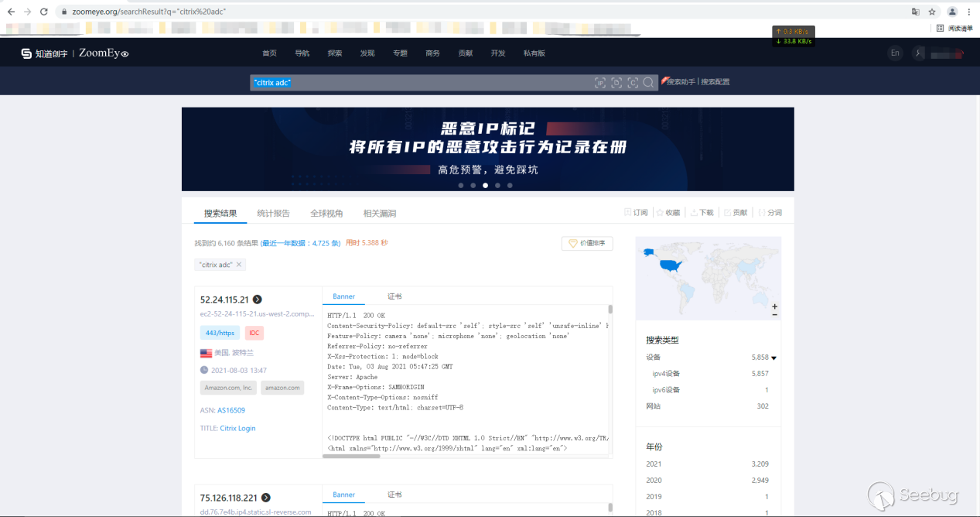Click the browser back arrow

(11, 12)
